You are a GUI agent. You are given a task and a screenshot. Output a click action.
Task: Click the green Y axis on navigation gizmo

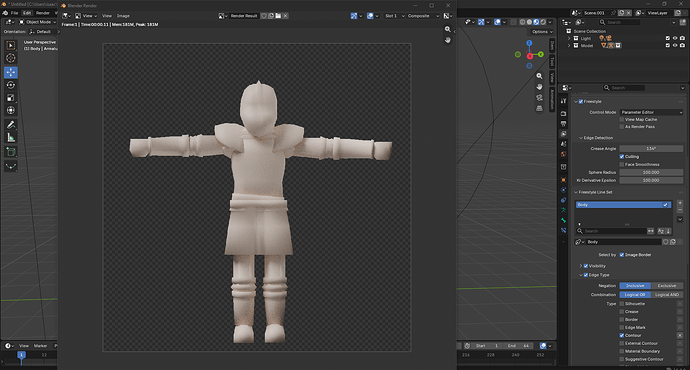540,55
